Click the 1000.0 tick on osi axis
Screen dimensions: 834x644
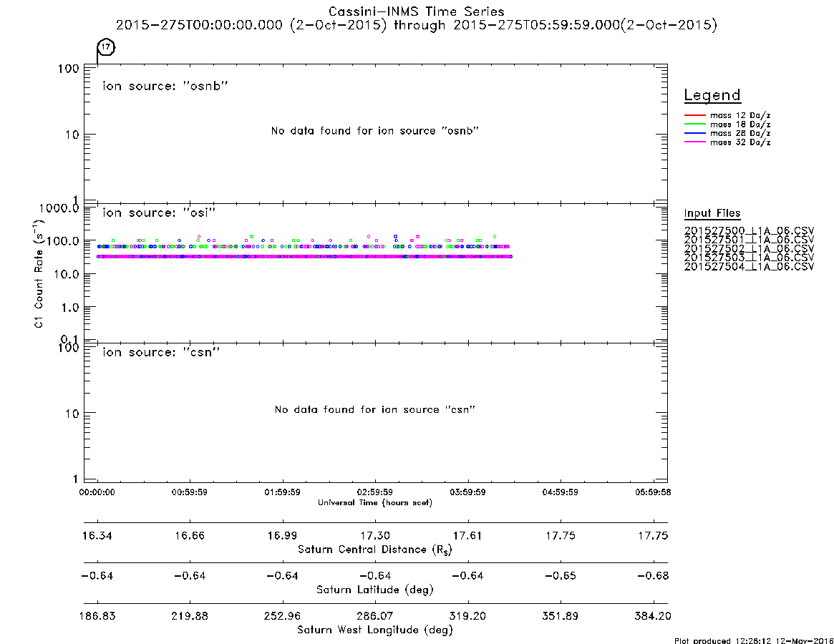tap(59, 208)
